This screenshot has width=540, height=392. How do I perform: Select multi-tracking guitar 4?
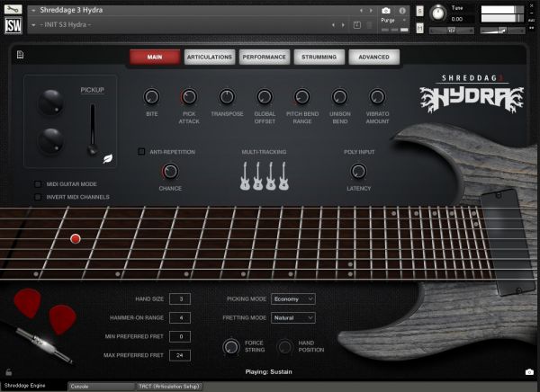283,176
